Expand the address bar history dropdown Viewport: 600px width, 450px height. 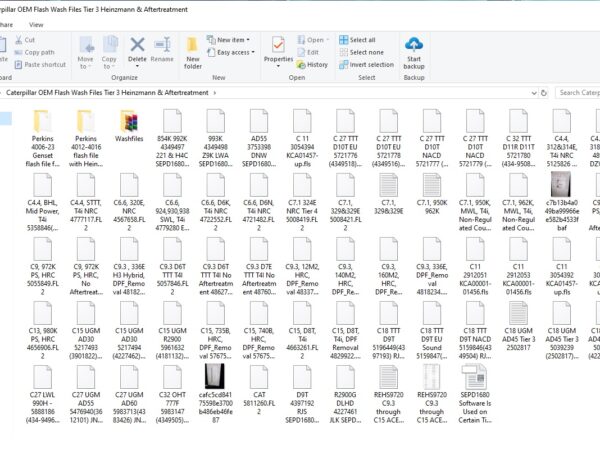tap(534, 93)
